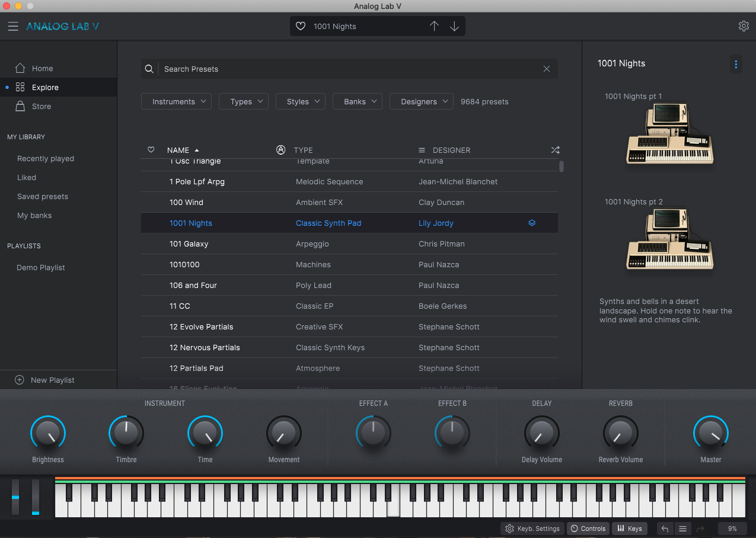Image resolution: width=756 pixels, height=538 pixels.
Task: Open Keyb. Settings
Action: point(532,529)
